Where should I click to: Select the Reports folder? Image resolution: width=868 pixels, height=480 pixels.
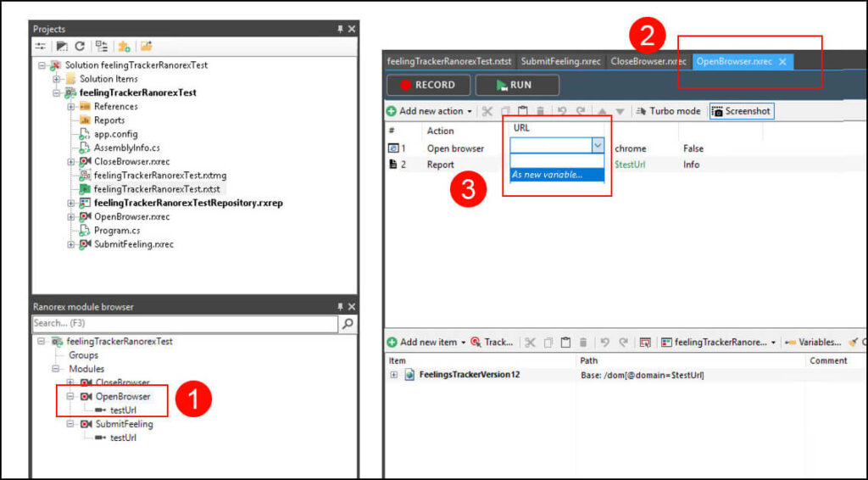coord(109,120)
